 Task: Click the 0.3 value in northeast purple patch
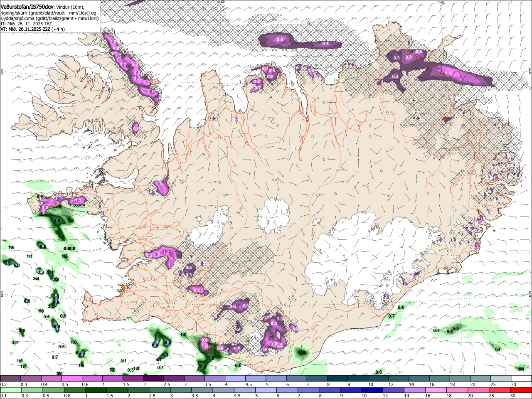(397, 58)
